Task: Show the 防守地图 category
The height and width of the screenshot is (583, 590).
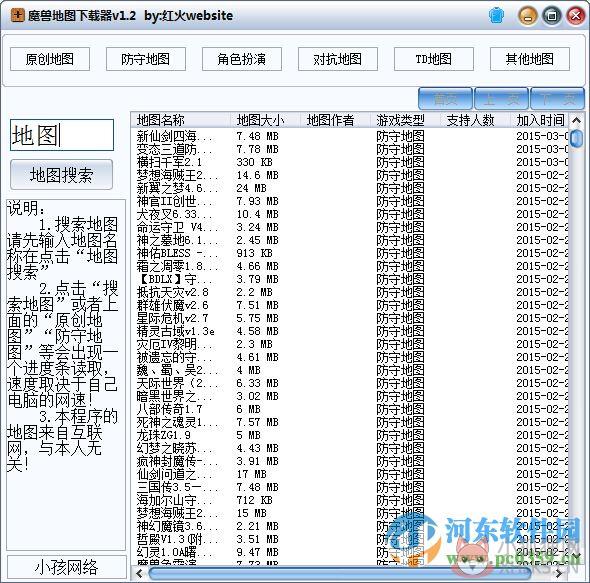Action: coord(146,59)
